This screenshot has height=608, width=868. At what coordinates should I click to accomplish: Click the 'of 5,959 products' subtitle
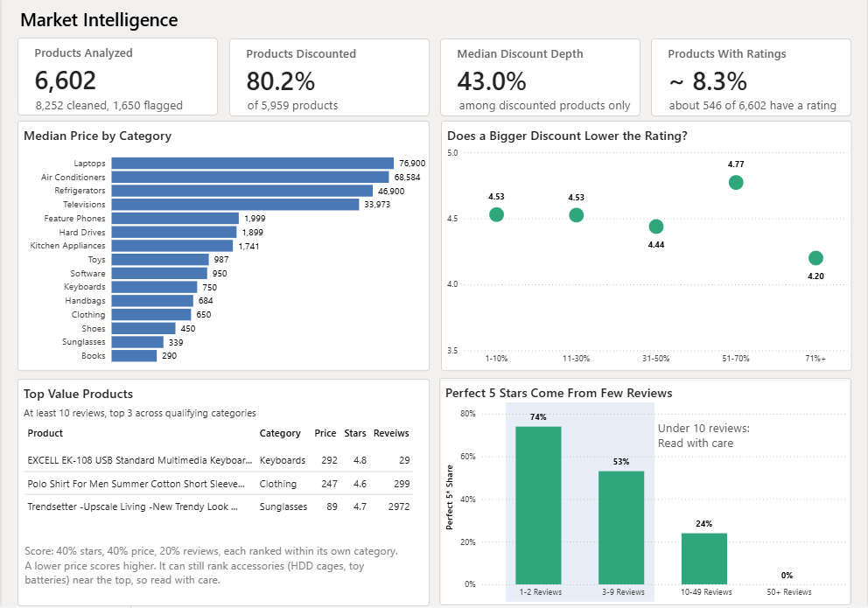coord(292,106)
